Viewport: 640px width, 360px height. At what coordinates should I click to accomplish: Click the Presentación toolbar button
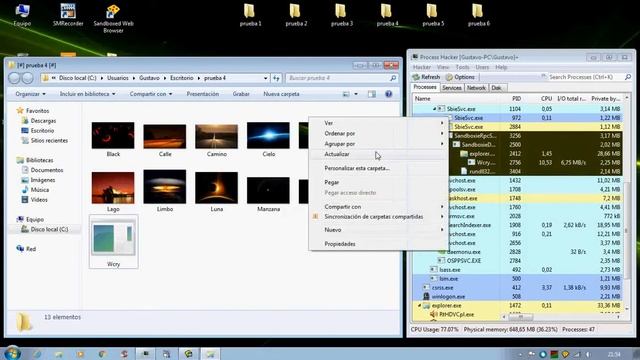(x=203, y=94)
